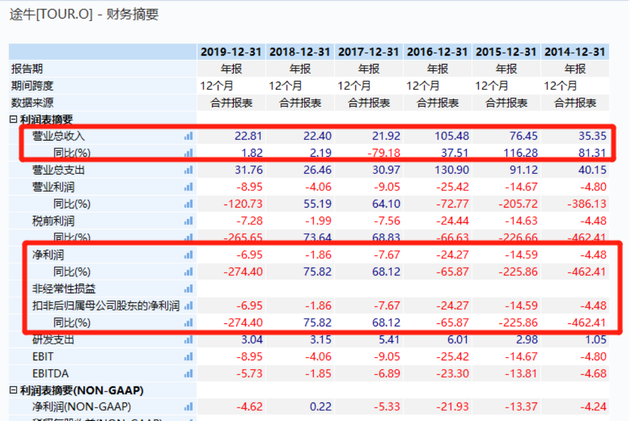Click the 2016-12-31 column header
This screenshot has height=421, width=630.
pyautogui.click(x=436, y=52)
